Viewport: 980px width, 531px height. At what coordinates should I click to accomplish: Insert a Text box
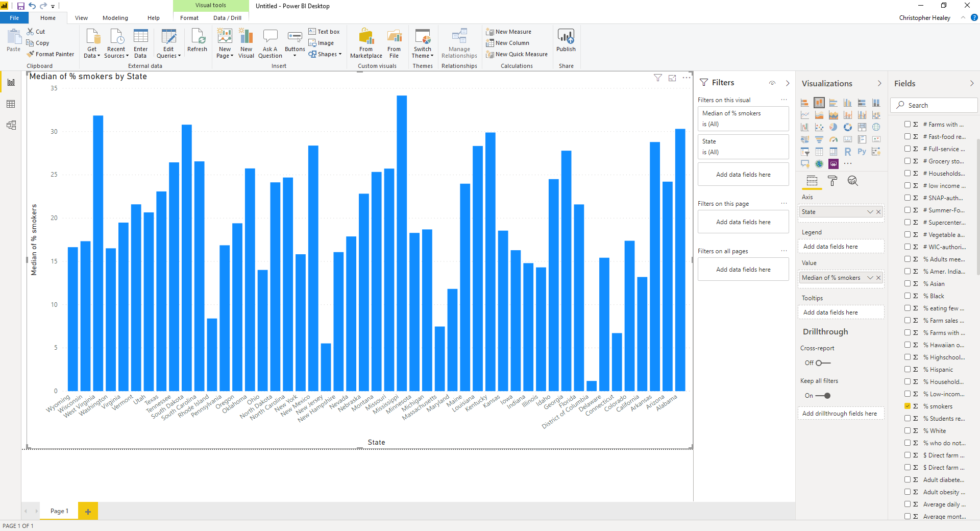[x=324, y=32]
